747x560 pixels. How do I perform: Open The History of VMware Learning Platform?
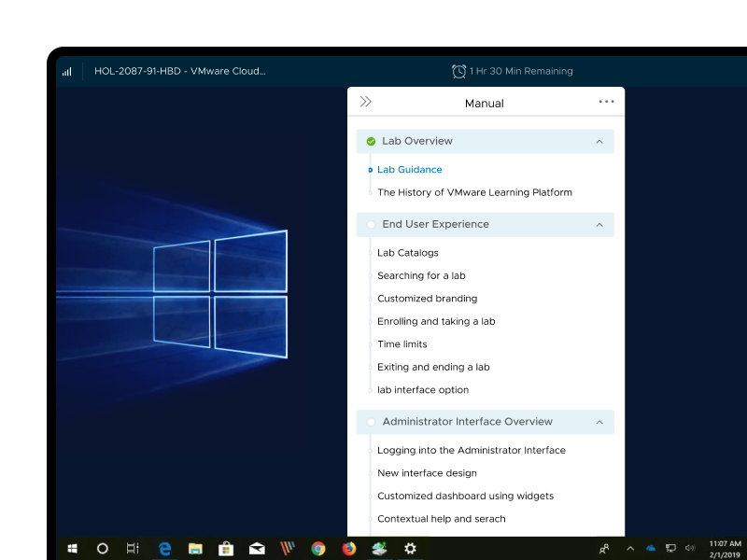tap(474, 192)
